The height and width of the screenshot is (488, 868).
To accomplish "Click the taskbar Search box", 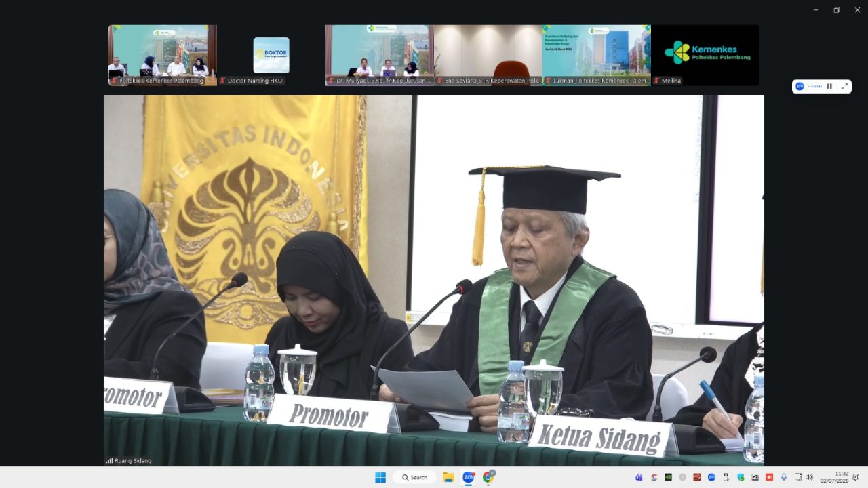I will [414, 477].
